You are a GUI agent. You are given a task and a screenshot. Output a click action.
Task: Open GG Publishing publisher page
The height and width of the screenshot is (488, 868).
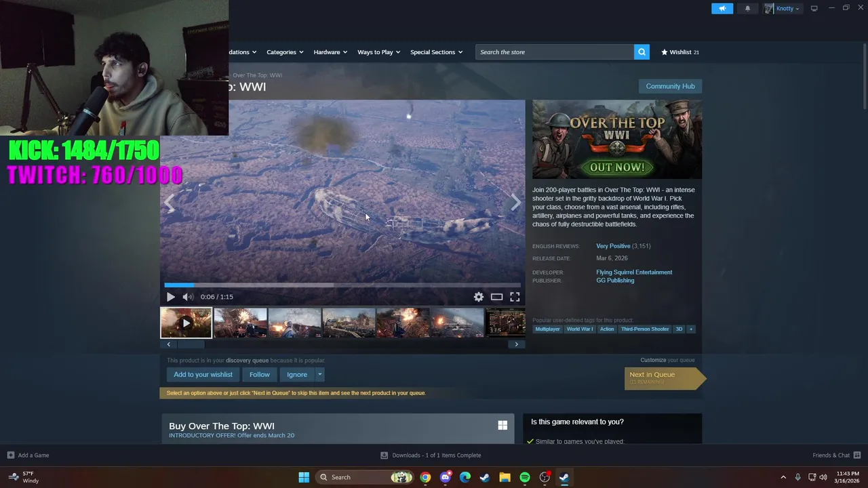tap(615, 281)
